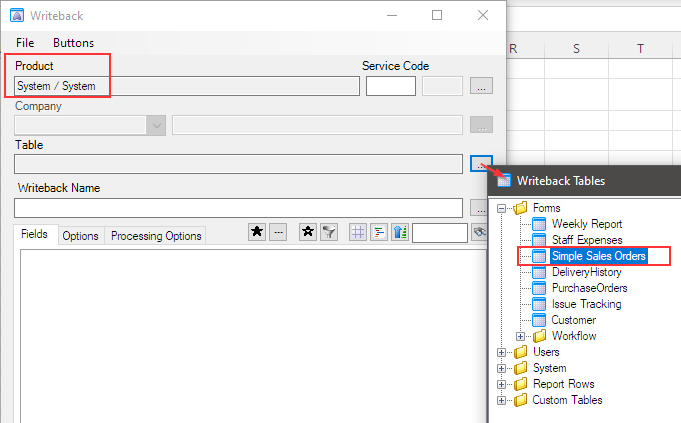Collapse the Forms tree node
The width and height of the screenshot is (681, 423).
coord(501,208)
